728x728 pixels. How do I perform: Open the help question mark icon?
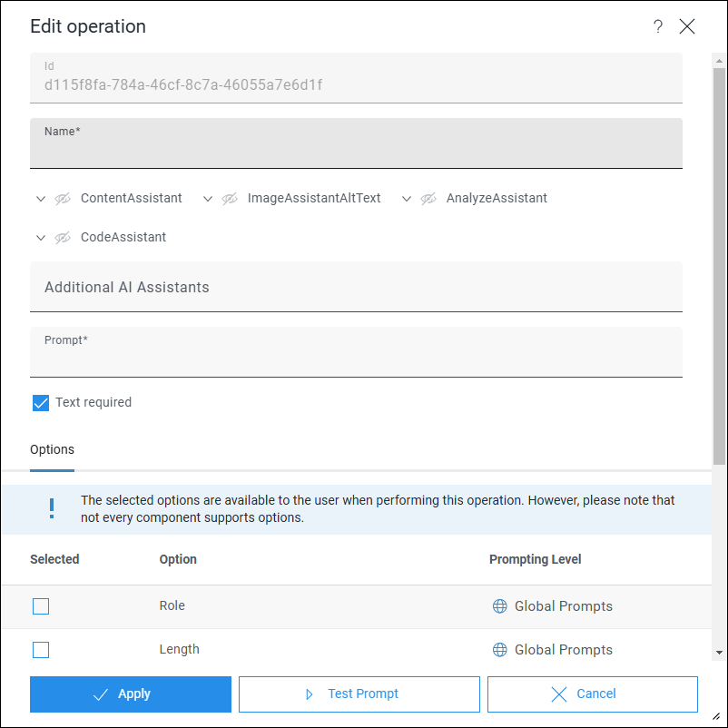coord(657,26)
